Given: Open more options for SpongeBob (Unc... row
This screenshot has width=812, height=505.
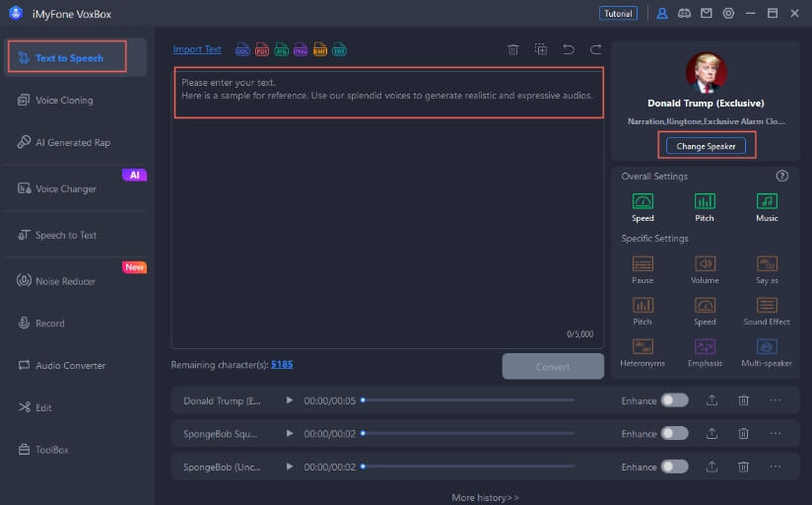Looking at the screenshot, I should click(776, 467).
